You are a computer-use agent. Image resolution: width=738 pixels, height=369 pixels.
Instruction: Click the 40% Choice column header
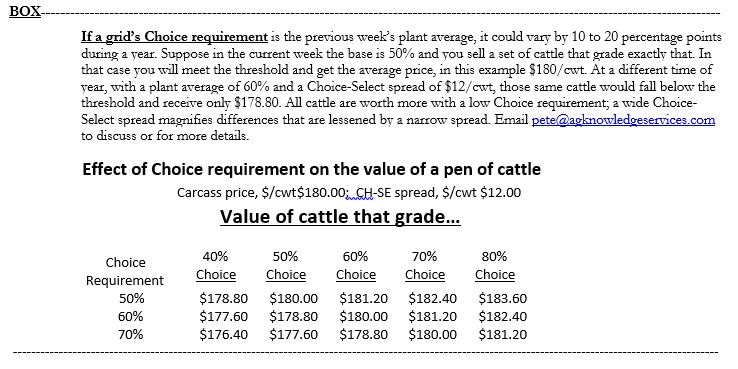click(216, 266)
